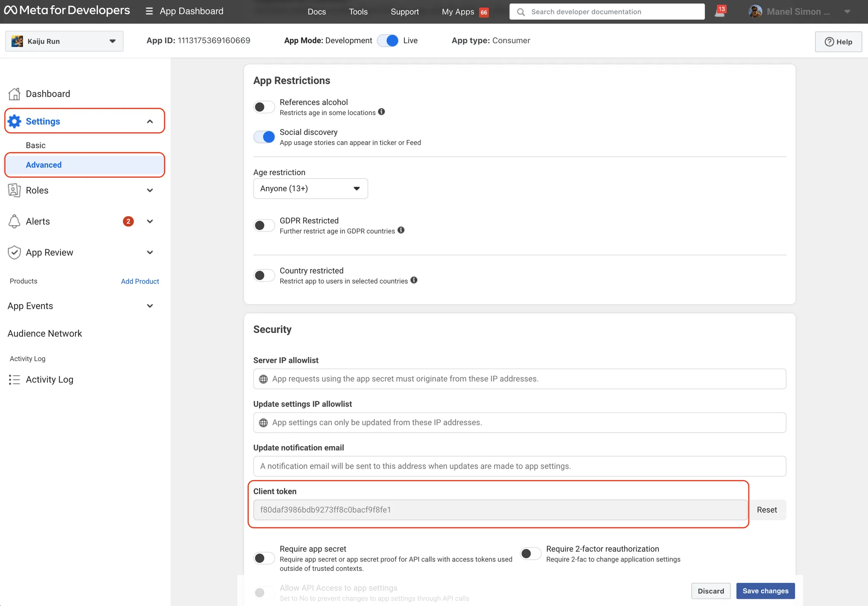
Task: Click the Save changes button
Action: click(x=765, y=591)
